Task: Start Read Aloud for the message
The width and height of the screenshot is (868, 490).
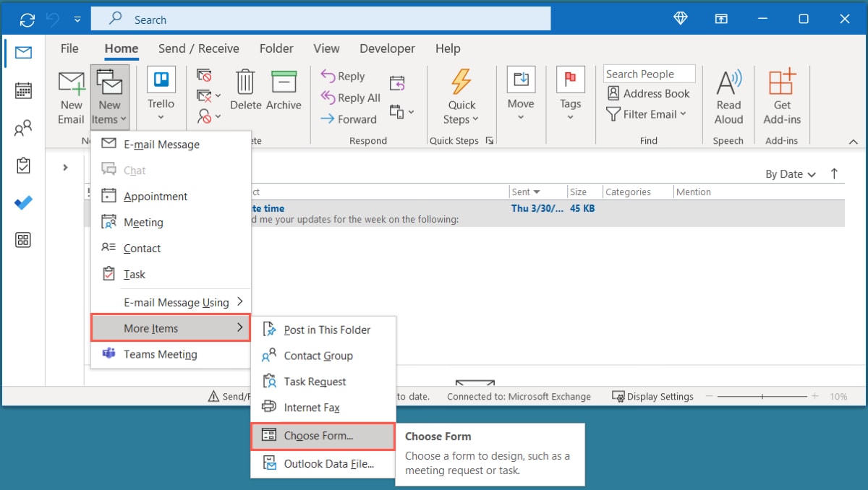Action: (728, 94)
